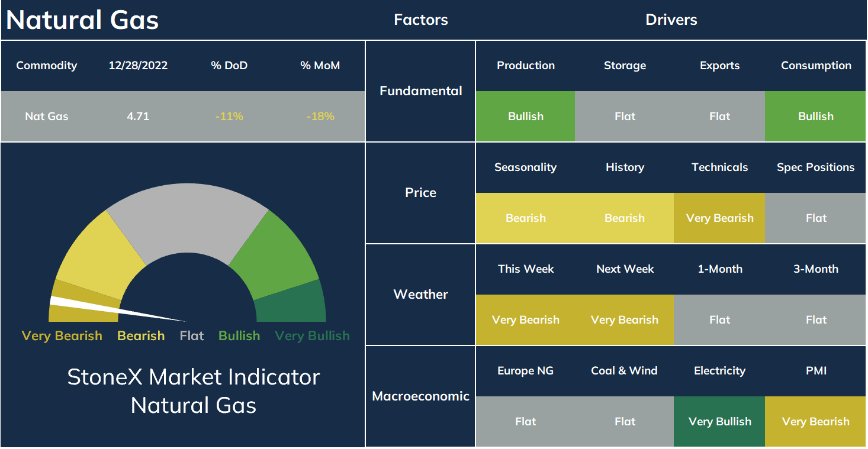The width and height of the screenshot is (868, 449).
Task: Select the Consumption Bullish cell
Action: [x=815, y=117]
